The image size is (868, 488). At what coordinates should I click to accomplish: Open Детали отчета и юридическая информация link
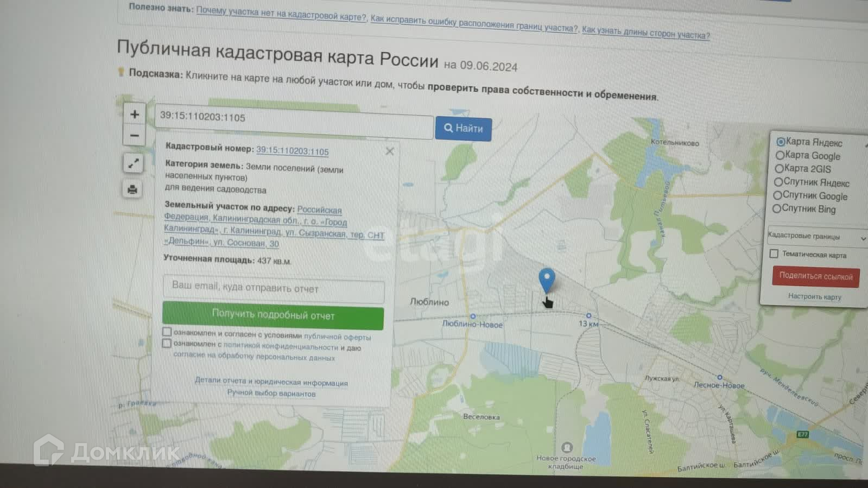(x=271, y=382)
